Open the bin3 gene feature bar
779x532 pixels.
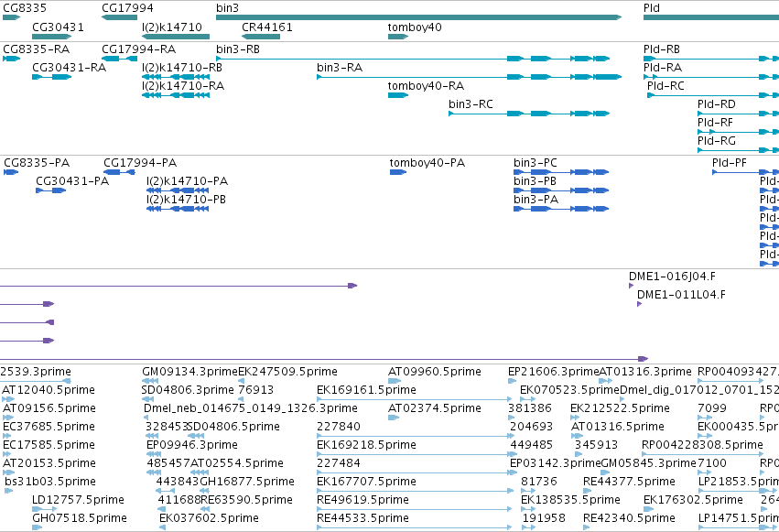click(419, 17)
